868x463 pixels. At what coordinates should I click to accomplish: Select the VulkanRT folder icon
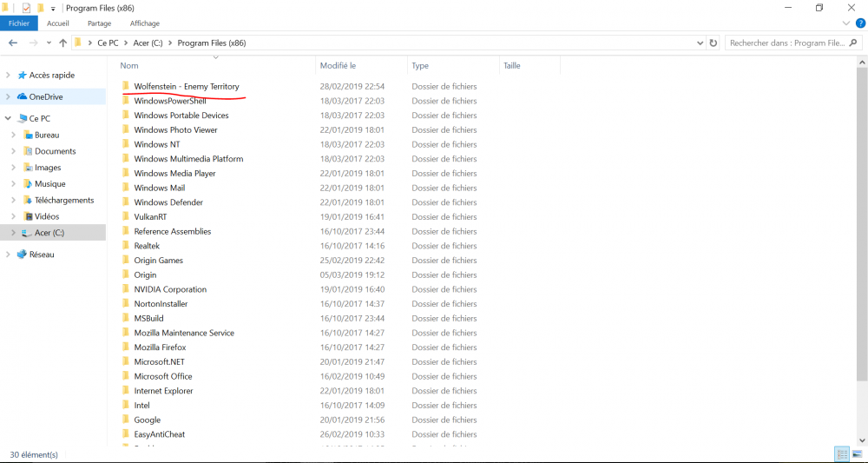[126, 216]
